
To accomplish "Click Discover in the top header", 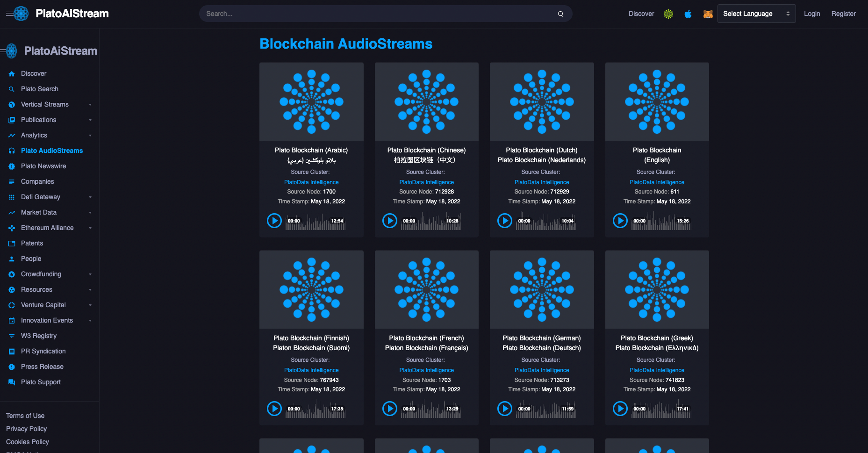I will pos(641,14).
